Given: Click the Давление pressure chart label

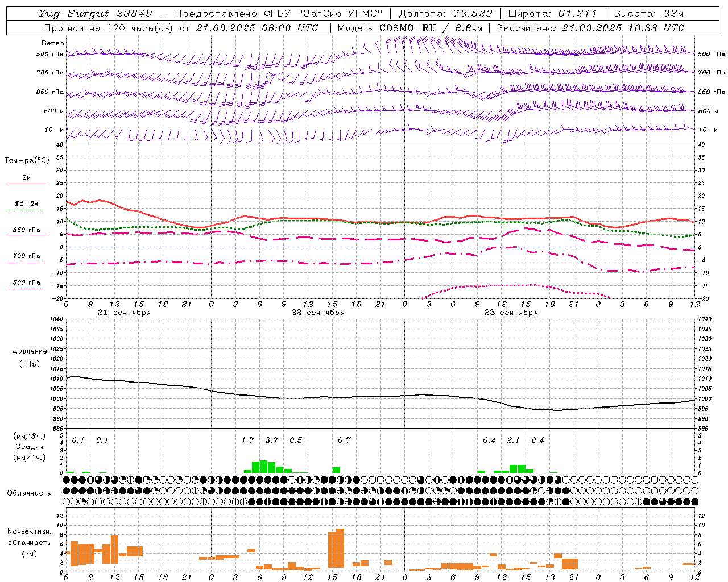Looking at the screenshot, I should coord(30,351).
